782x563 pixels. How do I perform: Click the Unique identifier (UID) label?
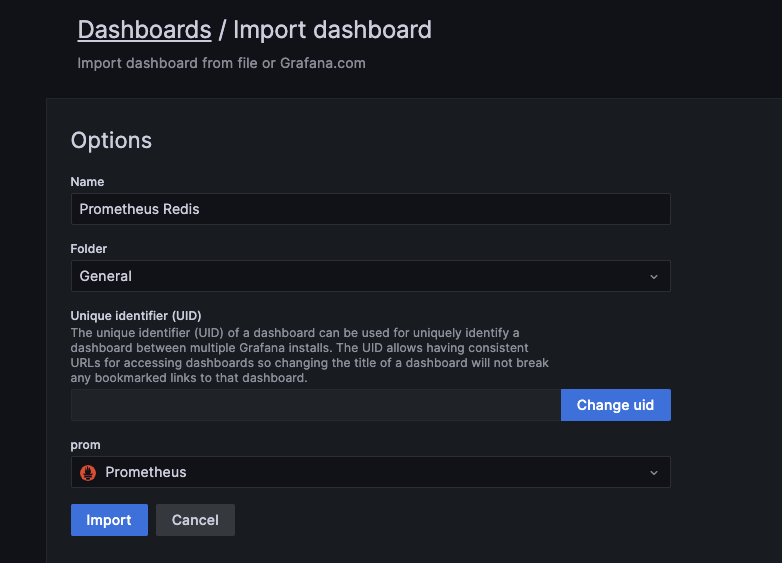pyautogui.click(x=136, y=316)
